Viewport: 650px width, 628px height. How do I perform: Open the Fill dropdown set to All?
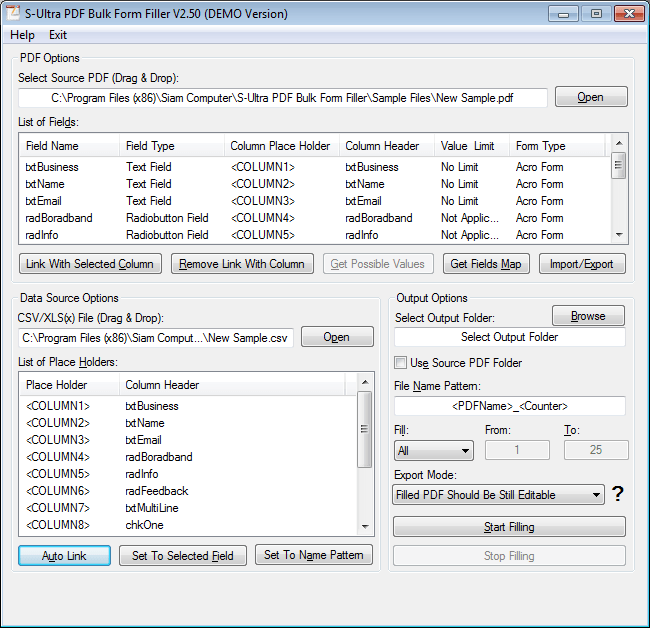click(434, 451)
